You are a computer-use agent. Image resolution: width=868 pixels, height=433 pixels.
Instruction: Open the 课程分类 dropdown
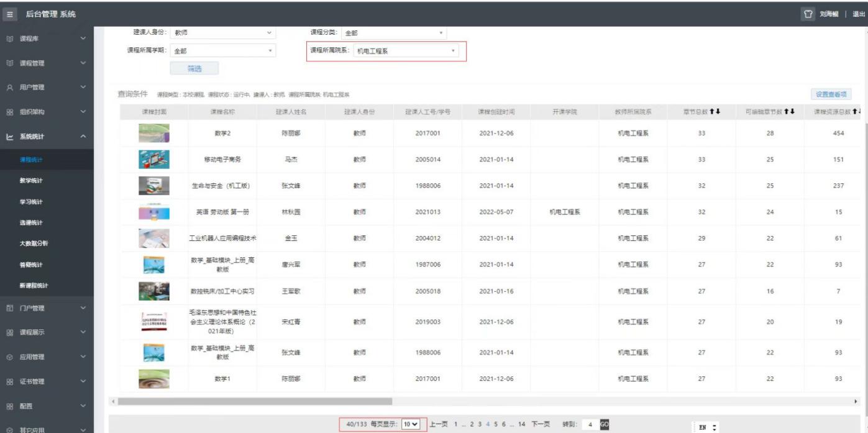[x=394, y=32]
